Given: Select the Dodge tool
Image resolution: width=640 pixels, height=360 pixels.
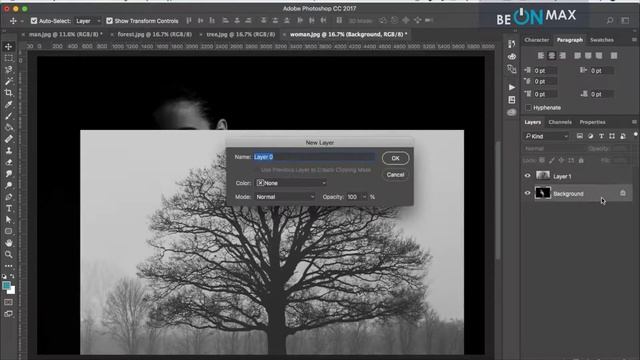Looking at the screenshot, I should click(9, 185).
